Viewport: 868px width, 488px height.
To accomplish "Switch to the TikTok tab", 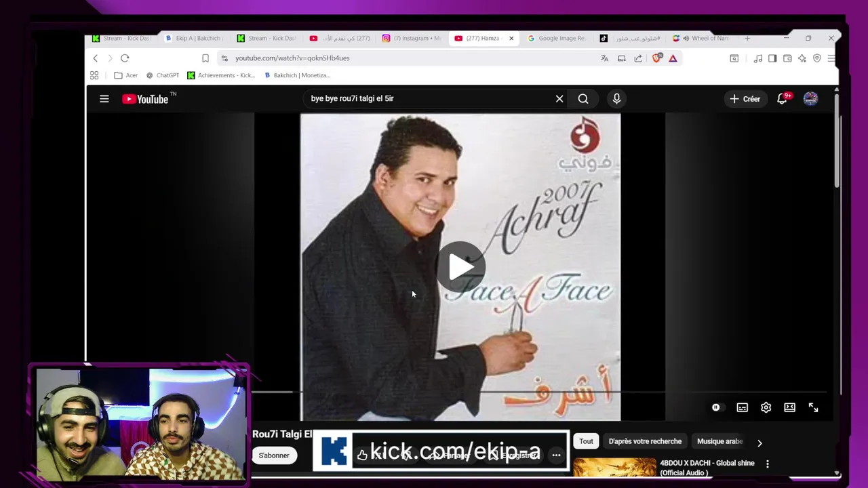I will tap(629, 39).
